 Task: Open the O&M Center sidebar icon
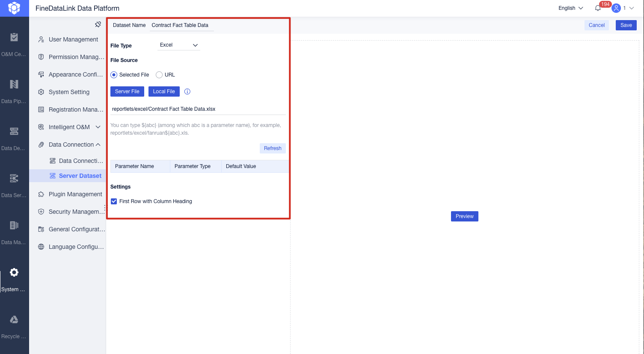pos(14,38)
